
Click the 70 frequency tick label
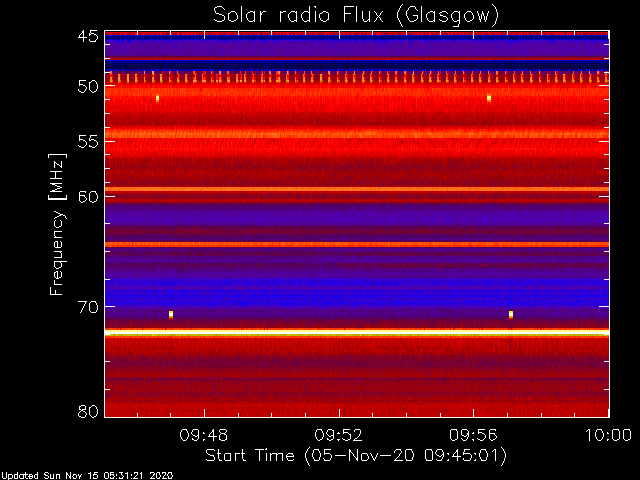(88, 307)
